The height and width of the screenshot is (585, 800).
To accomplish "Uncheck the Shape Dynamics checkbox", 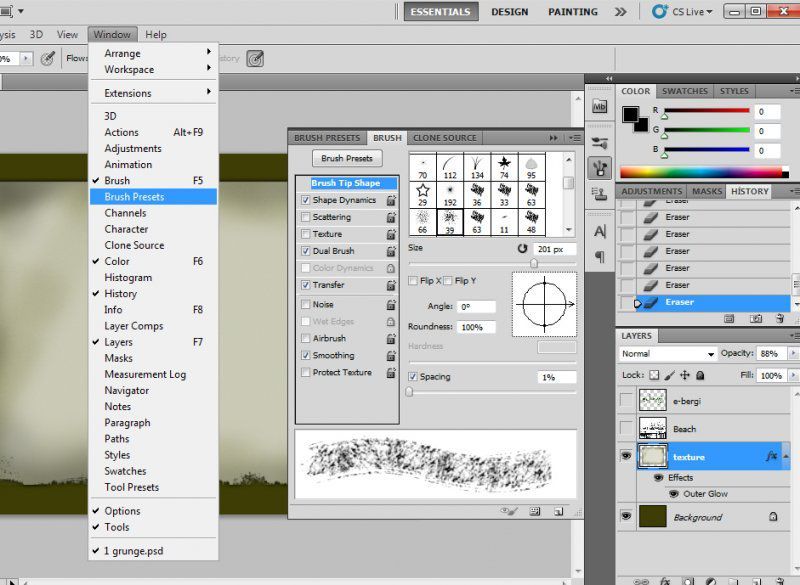I will [306, 200].
